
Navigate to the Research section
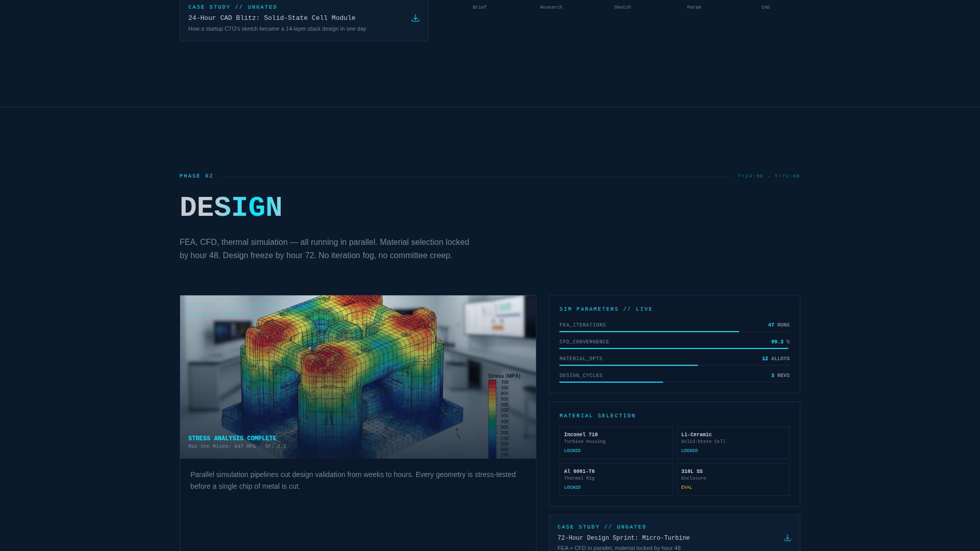(550, 7)
